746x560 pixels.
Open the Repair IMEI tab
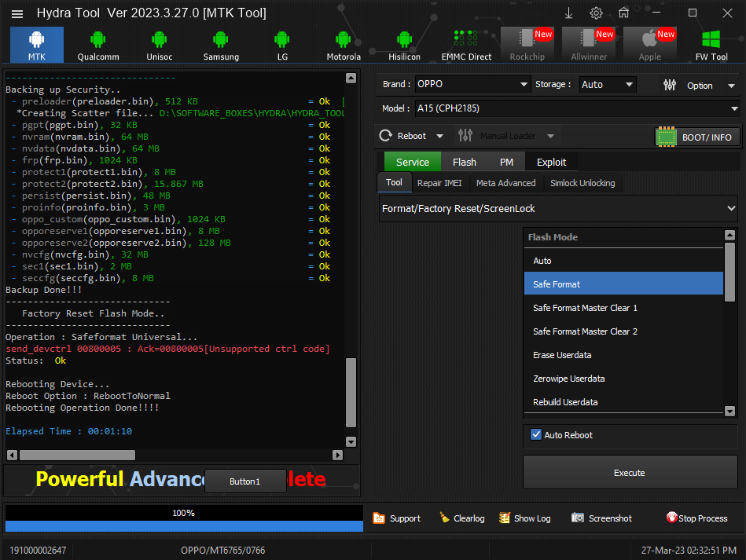440,183
